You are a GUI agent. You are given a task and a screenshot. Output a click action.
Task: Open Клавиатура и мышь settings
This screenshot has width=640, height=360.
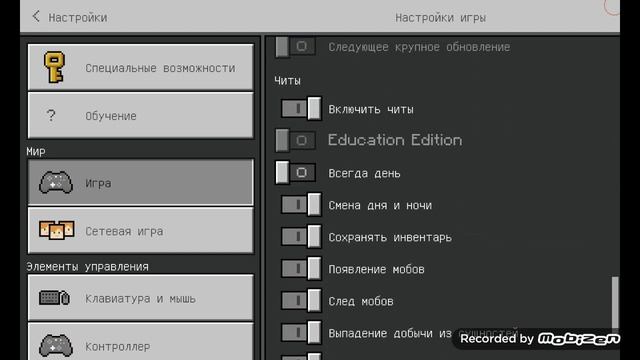pos(140,298)
